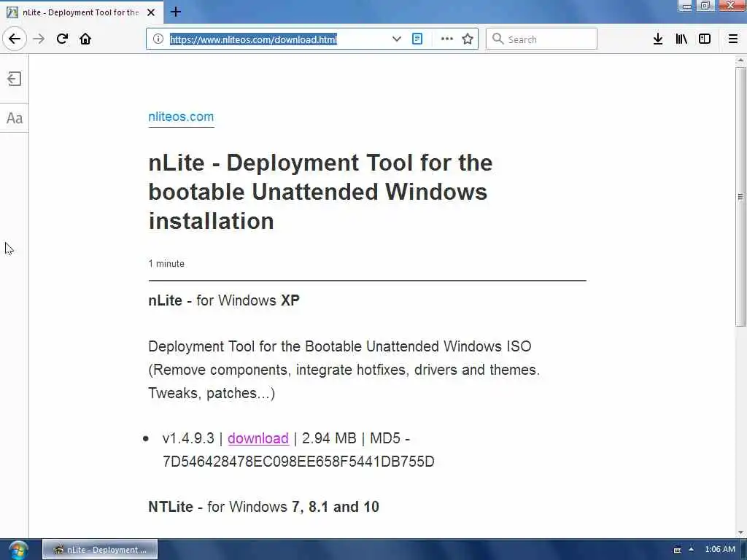Click the 'nLite - for Windows XP' heading
747x560 pixels.
(224, 300)
